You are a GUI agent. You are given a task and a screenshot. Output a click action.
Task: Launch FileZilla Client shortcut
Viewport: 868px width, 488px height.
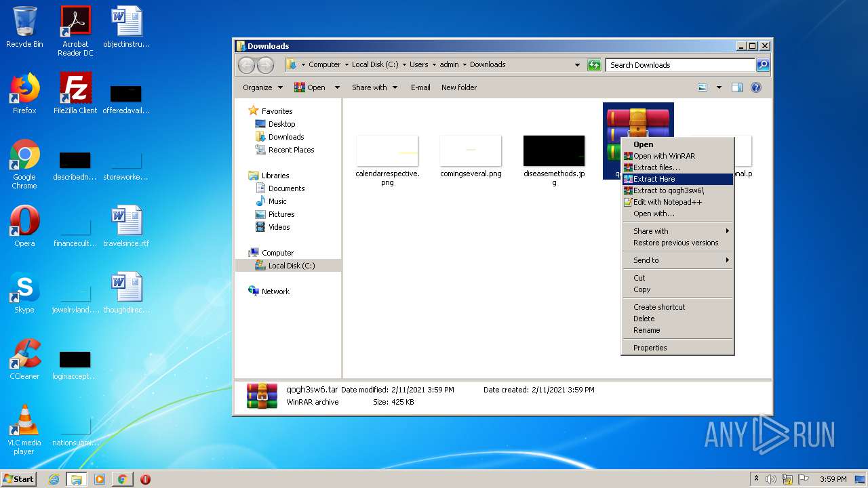[x=75, y=94]
